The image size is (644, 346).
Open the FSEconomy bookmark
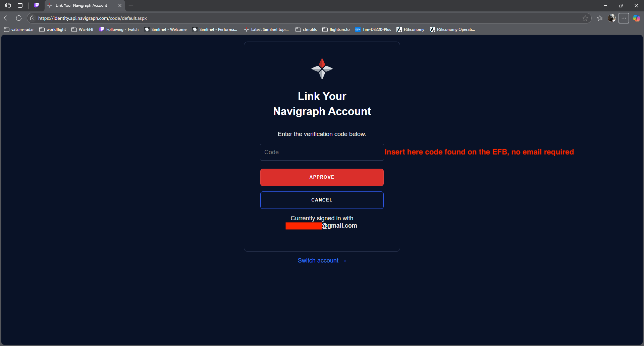tap(411, 30)
